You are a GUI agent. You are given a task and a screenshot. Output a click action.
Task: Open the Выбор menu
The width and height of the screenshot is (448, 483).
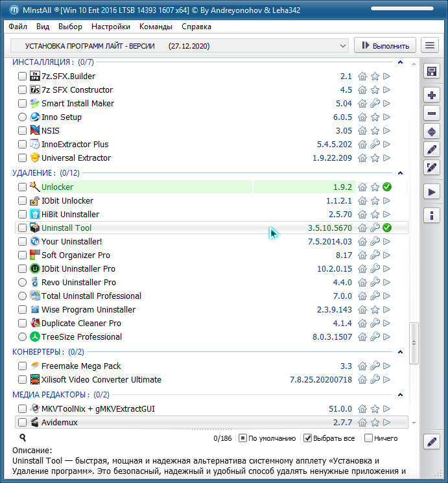pyautogui.click(x=70, y=27)
